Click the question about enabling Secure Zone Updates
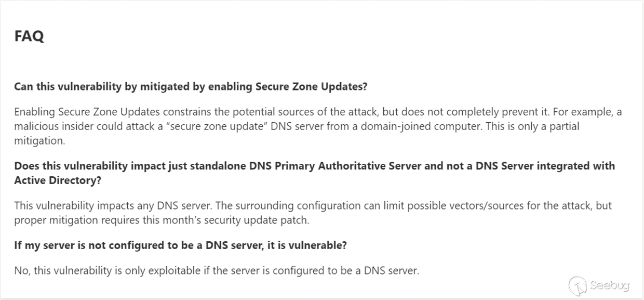644x300 pixels. coord(191,86)
